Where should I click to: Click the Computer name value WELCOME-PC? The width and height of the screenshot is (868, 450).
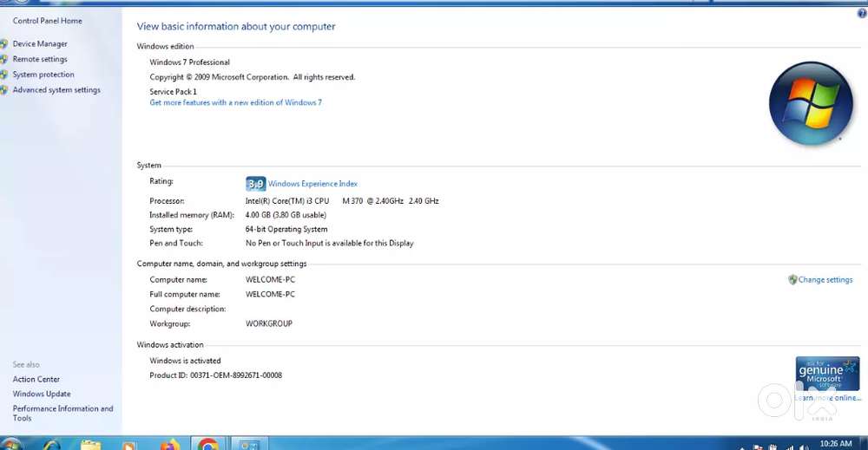pyautogui.click(x=270, y=280)
